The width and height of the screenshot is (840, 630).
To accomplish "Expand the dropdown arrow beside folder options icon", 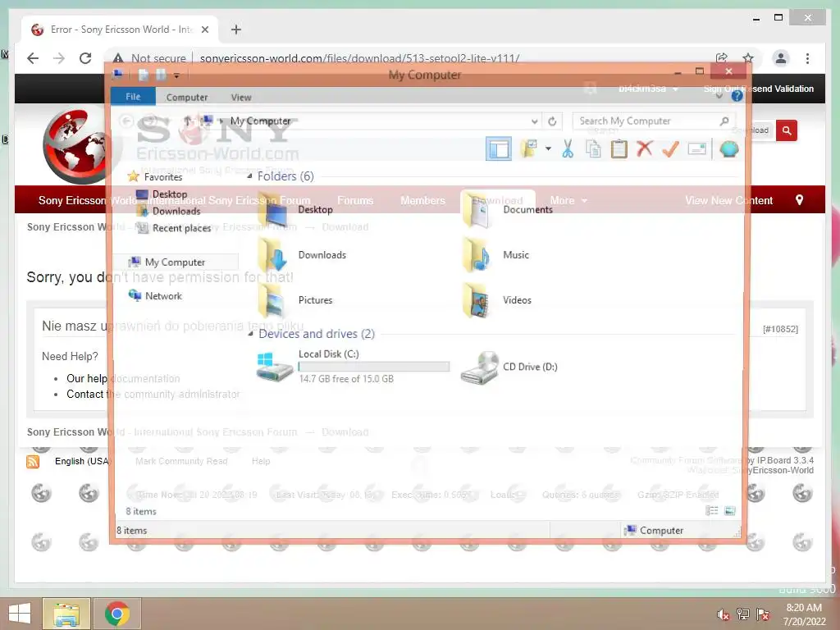I will click(548, 148).
